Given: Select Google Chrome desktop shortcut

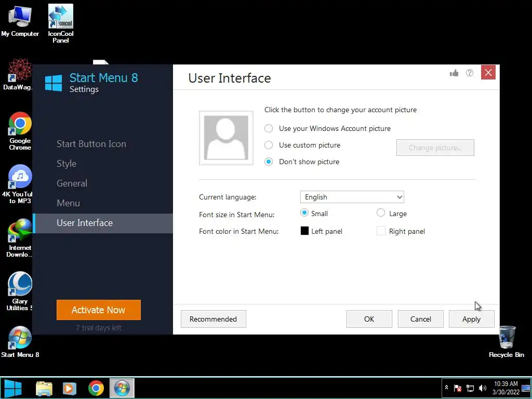Looking at the screenshot, I should (x=20, y=131).
